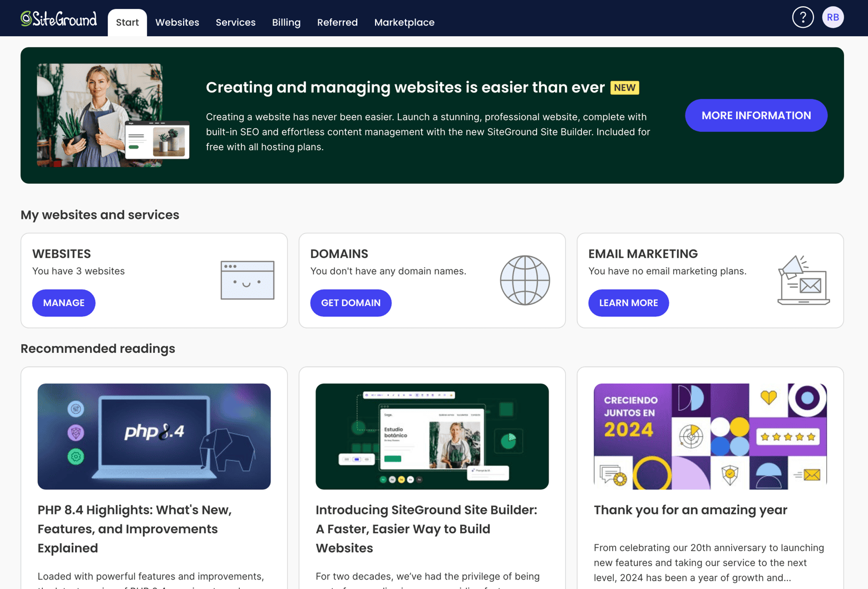Open the Marketplace tab
This screenshot has height=589, width=868.
click(405, 22)
